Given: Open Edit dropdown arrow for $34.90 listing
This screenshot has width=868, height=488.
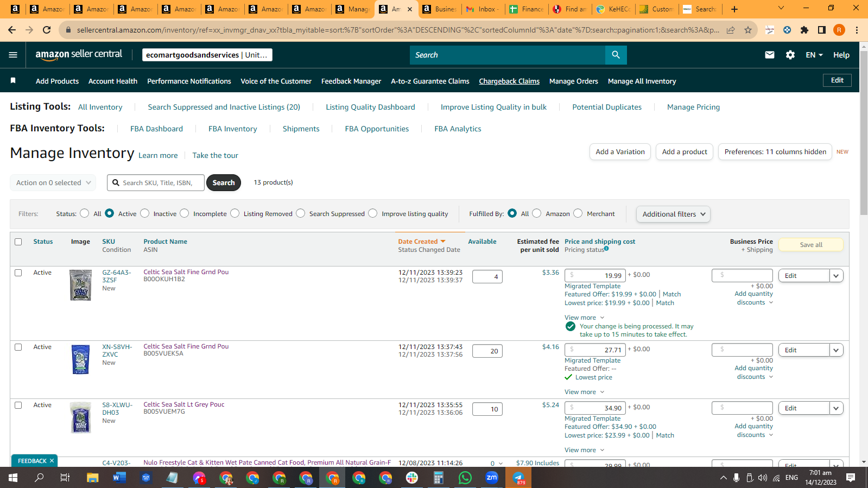Looking at the screenshot, I should tap(837, 408).
